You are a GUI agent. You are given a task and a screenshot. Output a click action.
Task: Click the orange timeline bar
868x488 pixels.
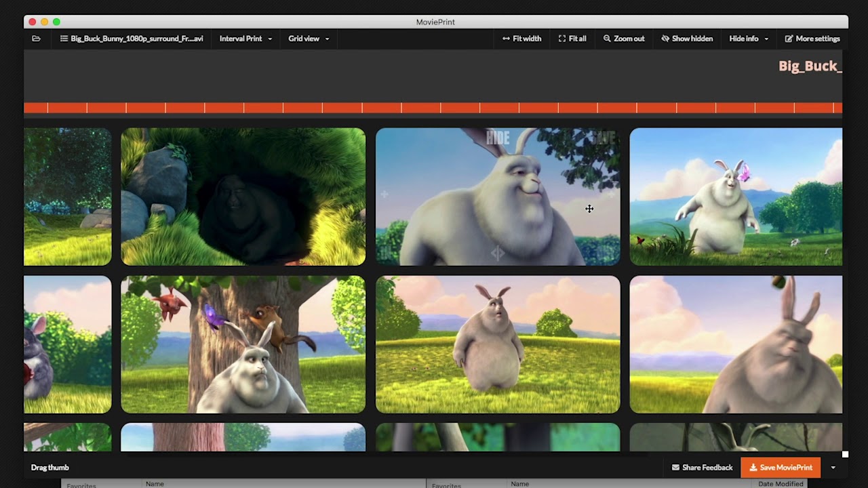[433, 108]
